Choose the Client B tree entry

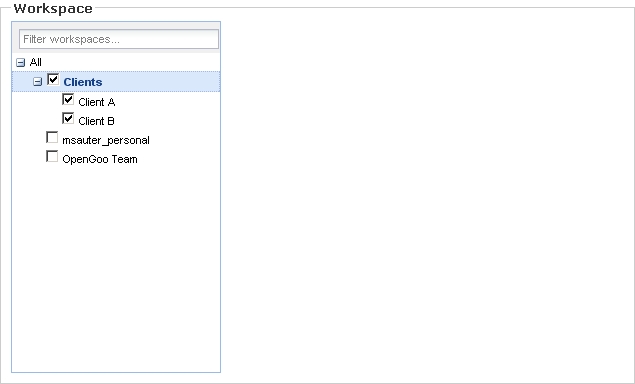click(96, 121)
